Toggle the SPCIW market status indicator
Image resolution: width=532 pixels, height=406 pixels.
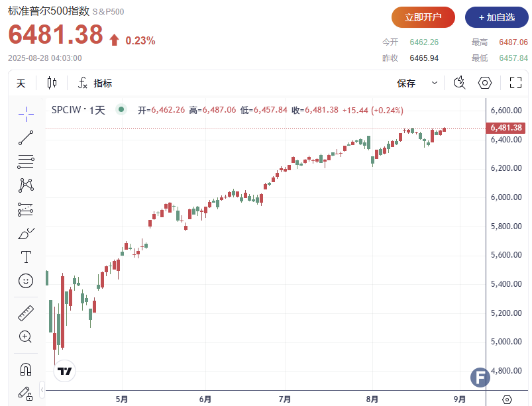(x=121, y=110)
